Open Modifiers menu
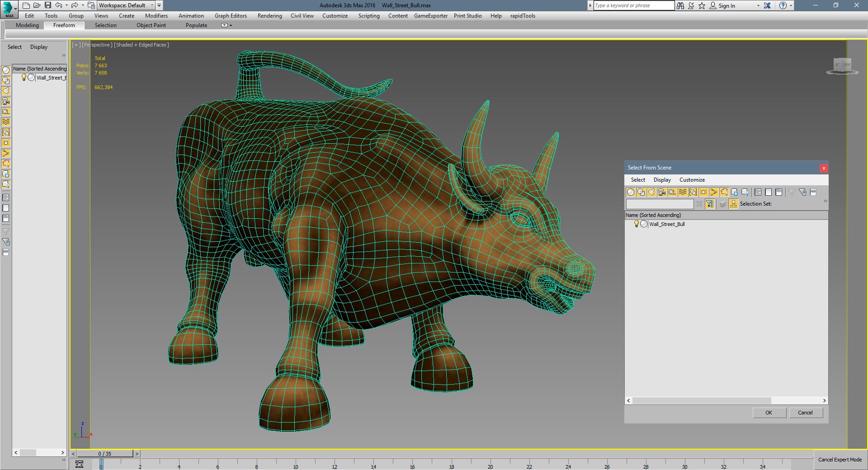Viewport: 868px width, 470px height. click(156, 16)
